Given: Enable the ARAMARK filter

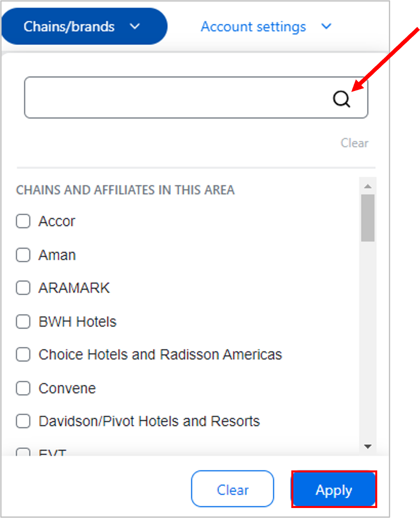Looking at the screenshot, I should 23,288.
